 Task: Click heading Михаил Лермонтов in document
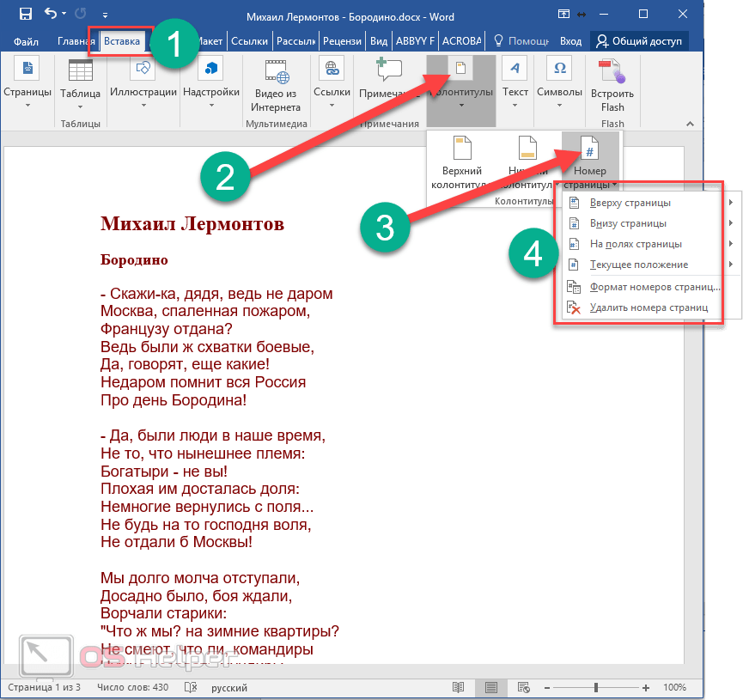pyautogui.click(x=192, y=223)
